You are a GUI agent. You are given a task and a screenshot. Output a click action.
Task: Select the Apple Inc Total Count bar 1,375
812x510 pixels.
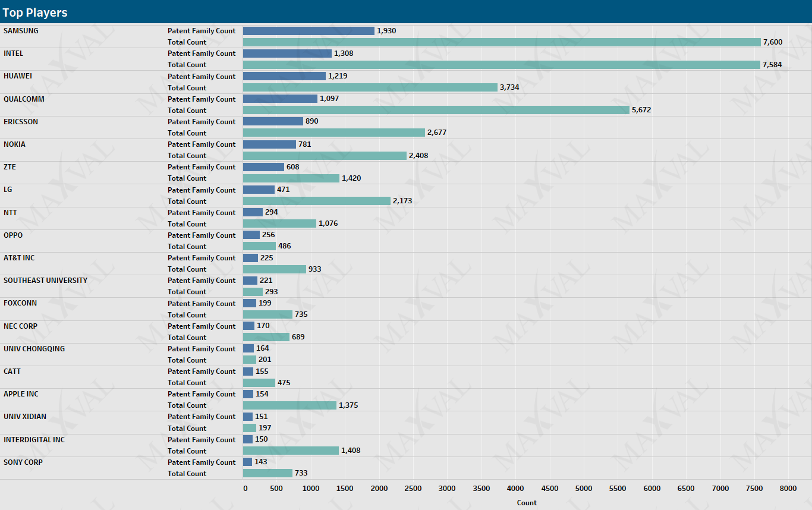(x=289, y=405)
